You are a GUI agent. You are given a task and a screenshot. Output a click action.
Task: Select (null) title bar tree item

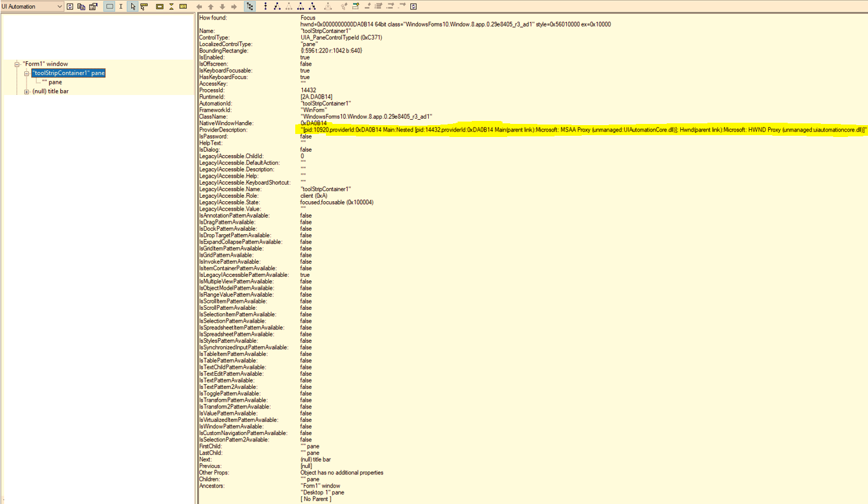pyautogui.click(x=51, y=91)
